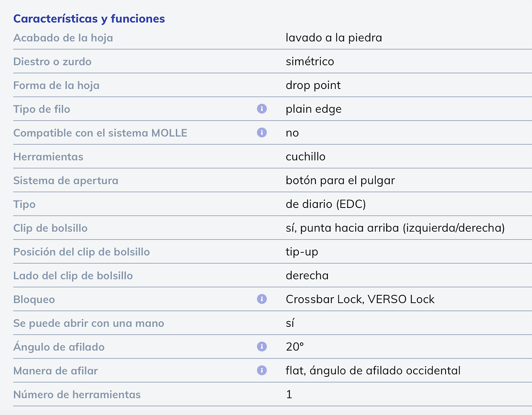Click the 'derecha' clip side value
The height and width of the screenshot is (415, 532).
click(307, 276)
